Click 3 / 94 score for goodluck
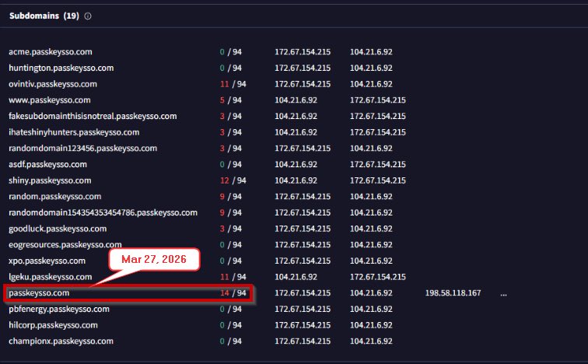 coord(231,229)
